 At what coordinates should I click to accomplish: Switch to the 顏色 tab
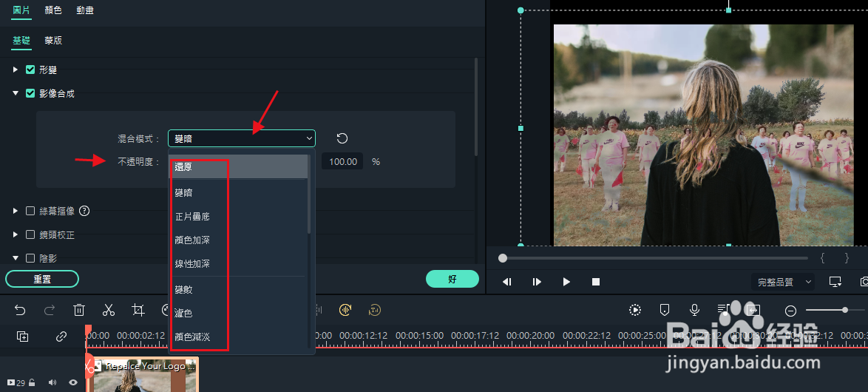(53, 10)
